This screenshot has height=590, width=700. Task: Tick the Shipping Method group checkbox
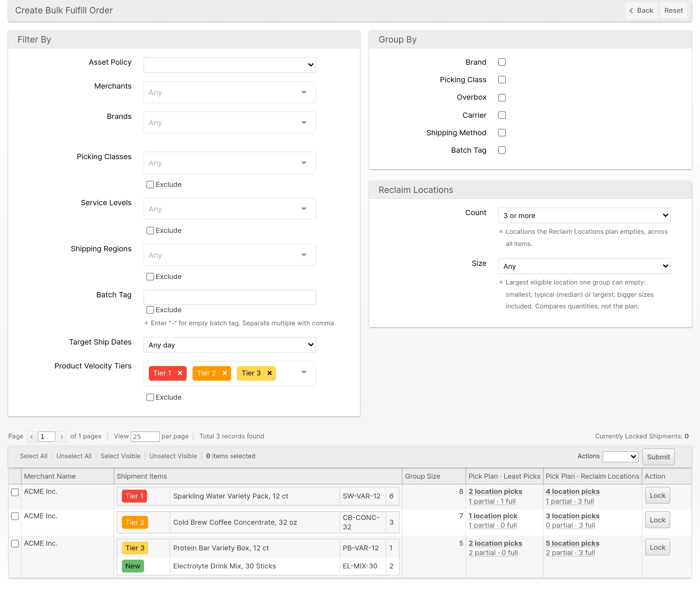point(502,133)
